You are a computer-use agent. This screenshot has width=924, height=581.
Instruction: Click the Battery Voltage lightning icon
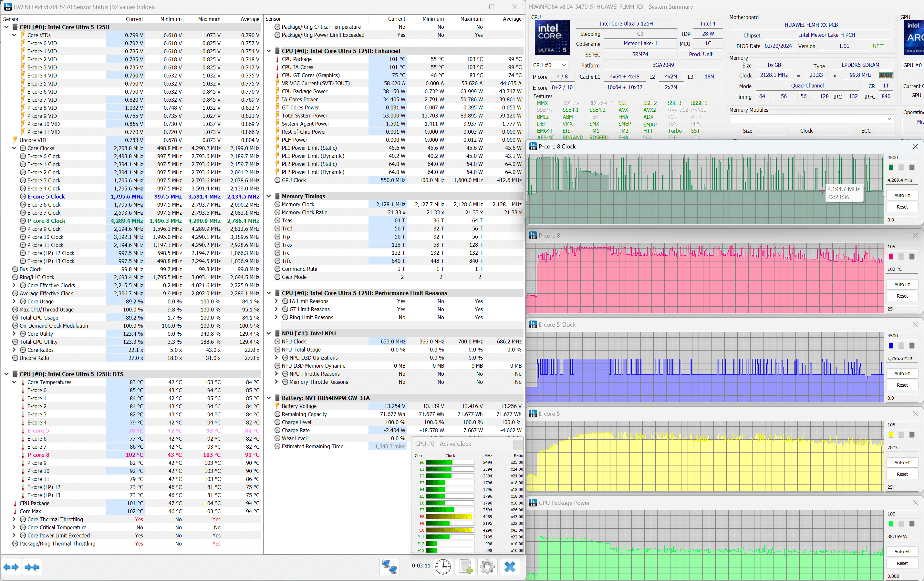point(277,406)
